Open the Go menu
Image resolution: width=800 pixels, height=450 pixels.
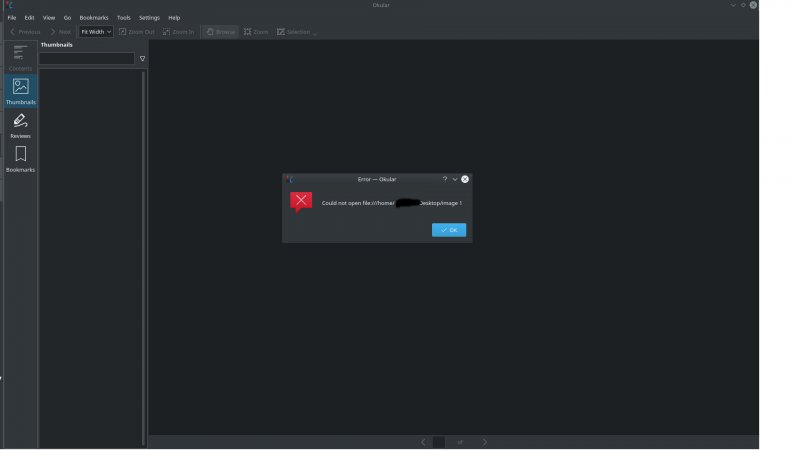pos(67,17)
